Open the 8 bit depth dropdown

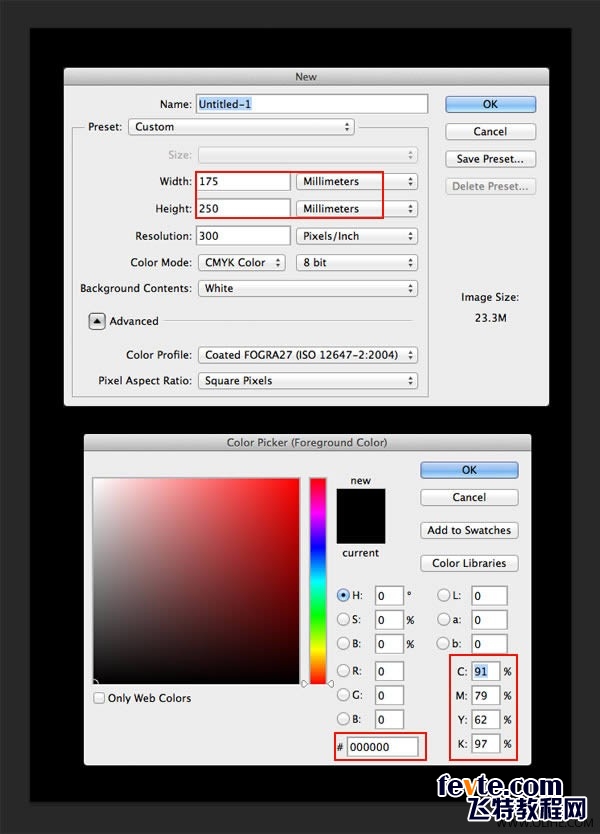356,262
